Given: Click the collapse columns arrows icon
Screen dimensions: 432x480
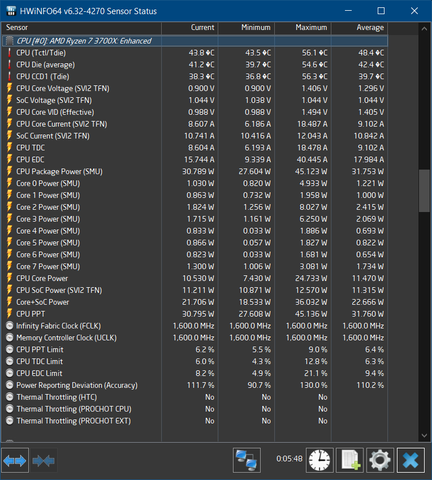Looking at the screenshot, I should [44, 461].
